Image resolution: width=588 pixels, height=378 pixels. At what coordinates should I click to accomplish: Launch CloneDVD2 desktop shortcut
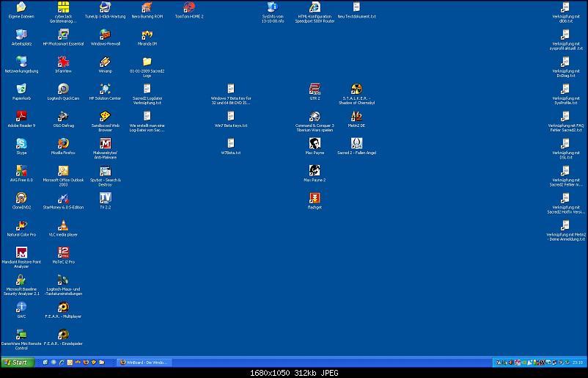coord(21,198)
